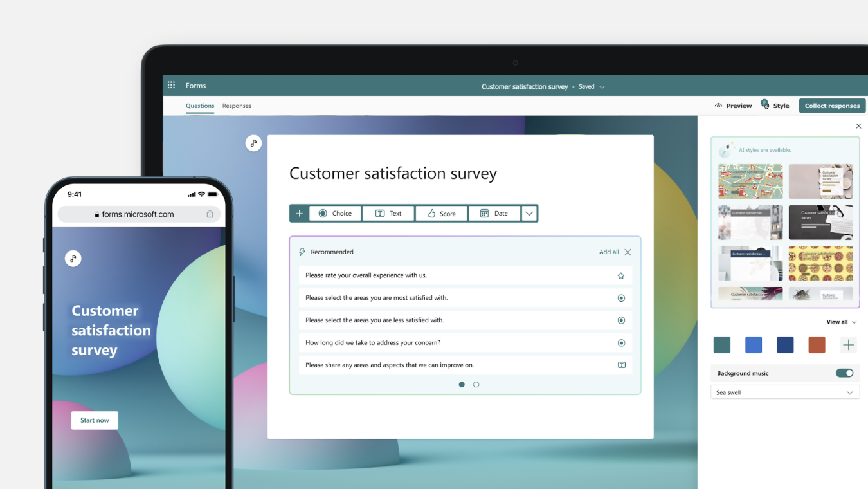Open the Sea swell music dropdown
This screenshot has height=489, width=868.
coord(785,392)
